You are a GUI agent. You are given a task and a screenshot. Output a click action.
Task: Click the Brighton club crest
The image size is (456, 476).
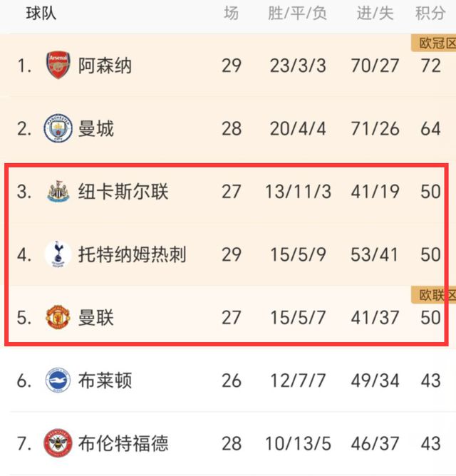[x=58, y=380]
